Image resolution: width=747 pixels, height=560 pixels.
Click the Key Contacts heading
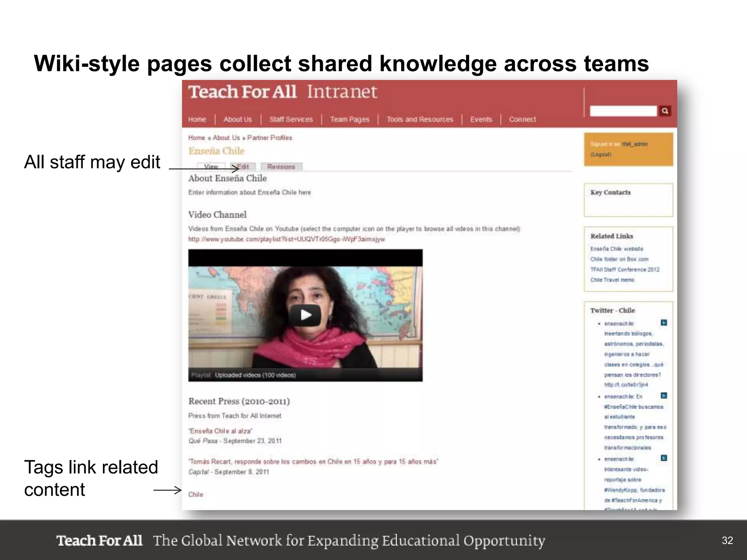(x=610, y=192)
